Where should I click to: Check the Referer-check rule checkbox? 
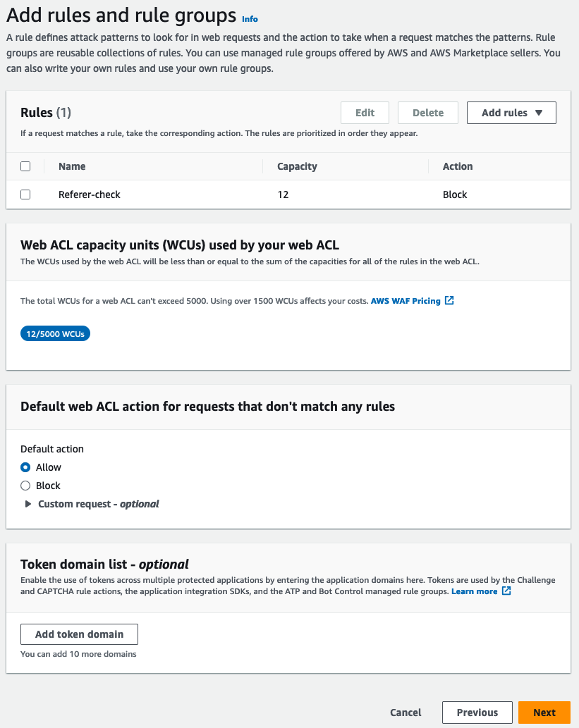pyautogui.click(x=25, y=195)
